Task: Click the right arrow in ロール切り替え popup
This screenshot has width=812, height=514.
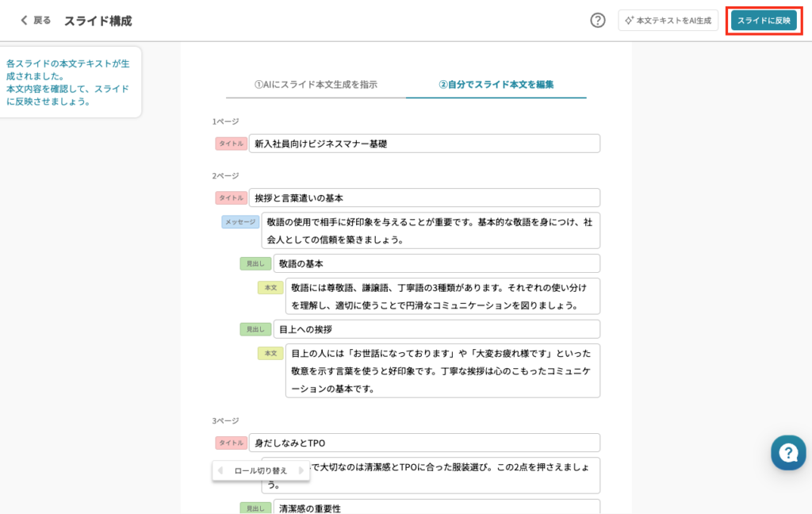Action: [301, 470]
